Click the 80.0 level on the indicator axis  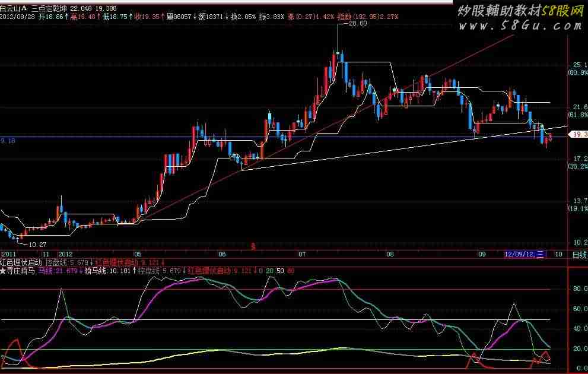coord(580,289)
